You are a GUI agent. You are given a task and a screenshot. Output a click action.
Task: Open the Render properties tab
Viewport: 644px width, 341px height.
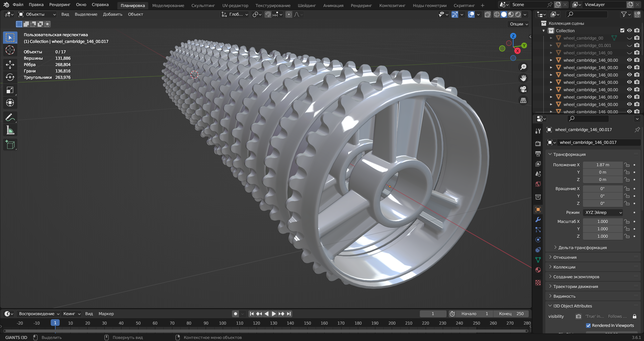538,144
